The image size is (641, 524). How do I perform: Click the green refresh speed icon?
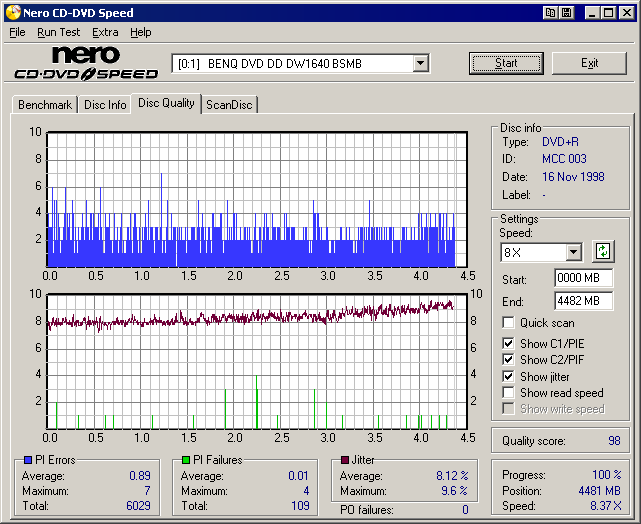pyautogui.click(x=603, y=252)
